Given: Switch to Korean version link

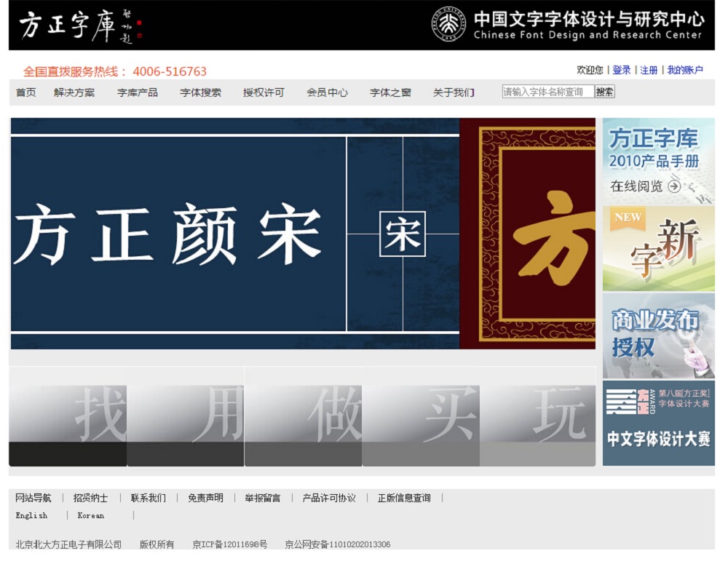Looking at the screenshot, I should coord(90,515).
